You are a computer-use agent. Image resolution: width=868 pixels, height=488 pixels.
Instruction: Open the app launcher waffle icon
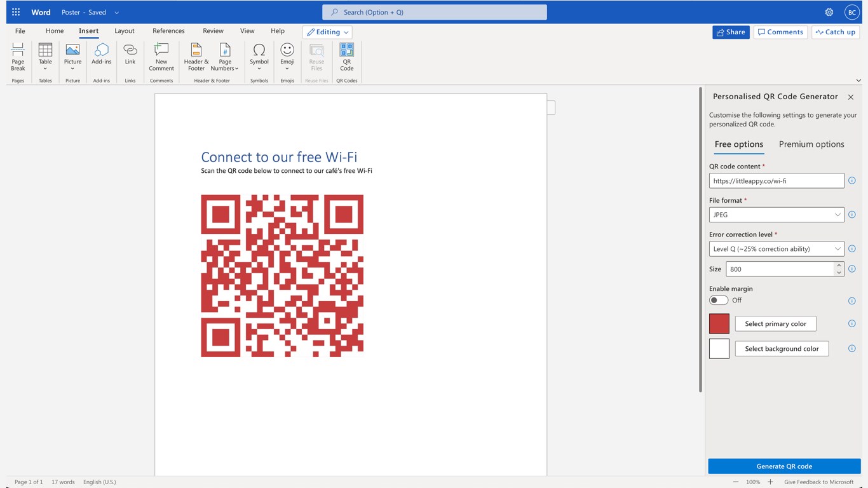click(x=16, y=12)
